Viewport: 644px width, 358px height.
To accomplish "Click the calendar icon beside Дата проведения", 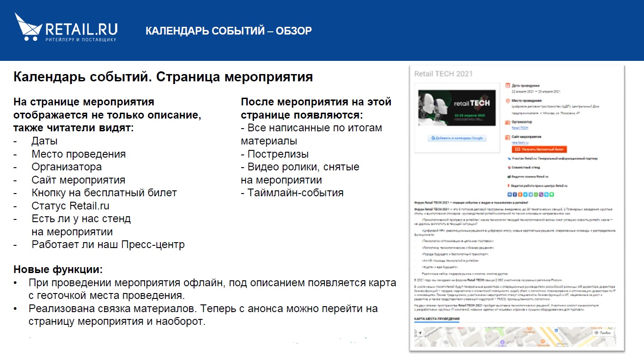I will (x=508, y=85).
